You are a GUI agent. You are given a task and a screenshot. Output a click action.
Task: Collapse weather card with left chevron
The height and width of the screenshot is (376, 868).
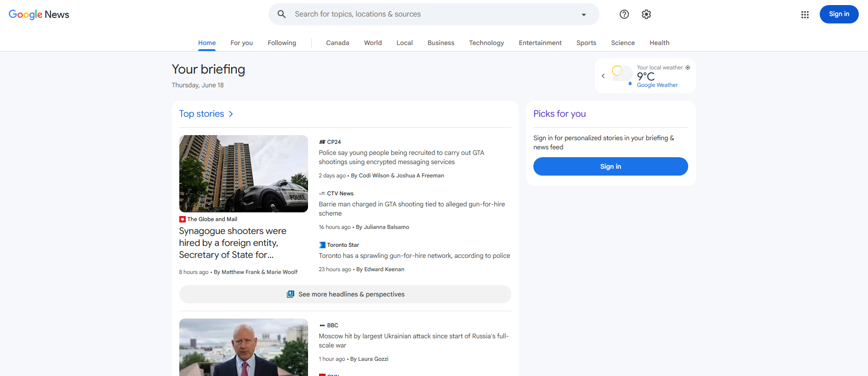(603, 76)
